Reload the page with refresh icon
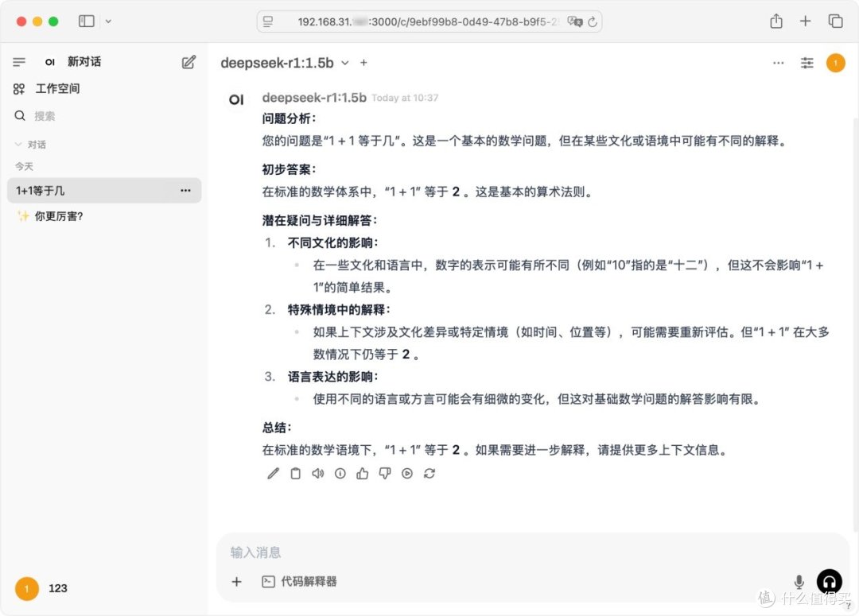The image size is (859, 616). tap(593, 21)
